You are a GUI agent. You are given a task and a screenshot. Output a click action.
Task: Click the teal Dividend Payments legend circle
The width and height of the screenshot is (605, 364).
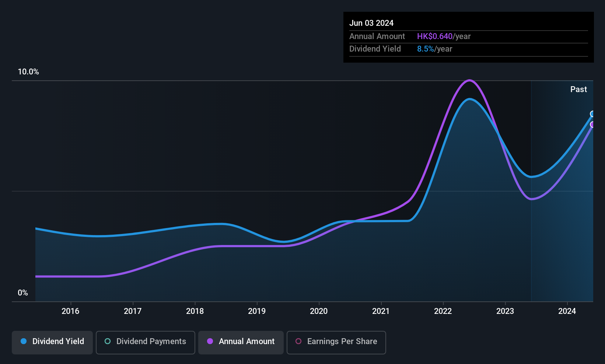108,341
